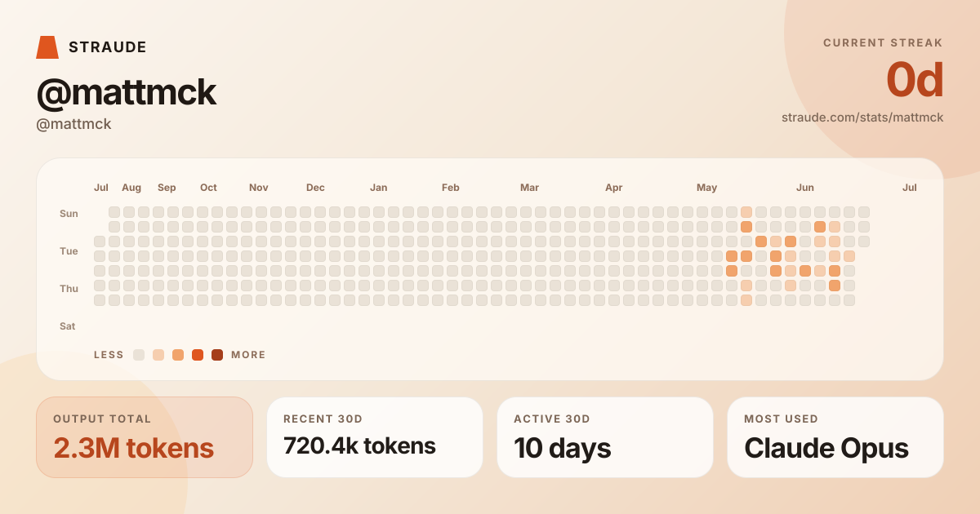Click the Jun month label
This screenshot has width=980, height=514.
[805, 188]
